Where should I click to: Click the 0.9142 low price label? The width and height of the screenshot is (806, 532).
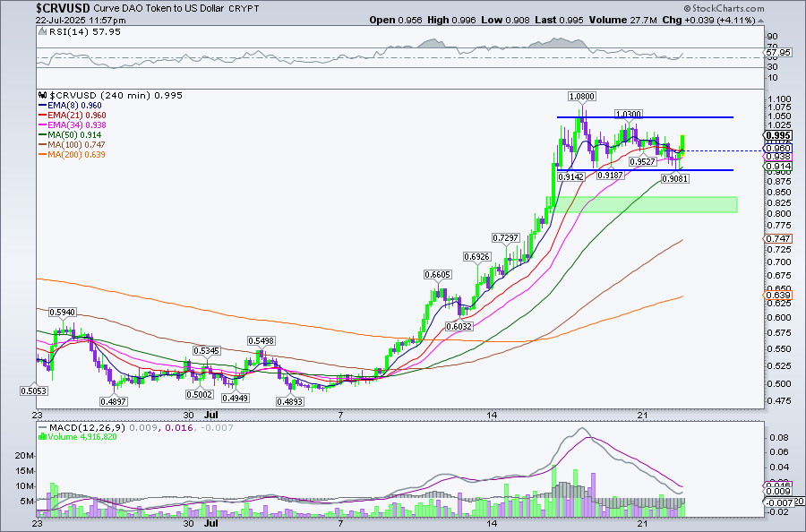[571, 176]
